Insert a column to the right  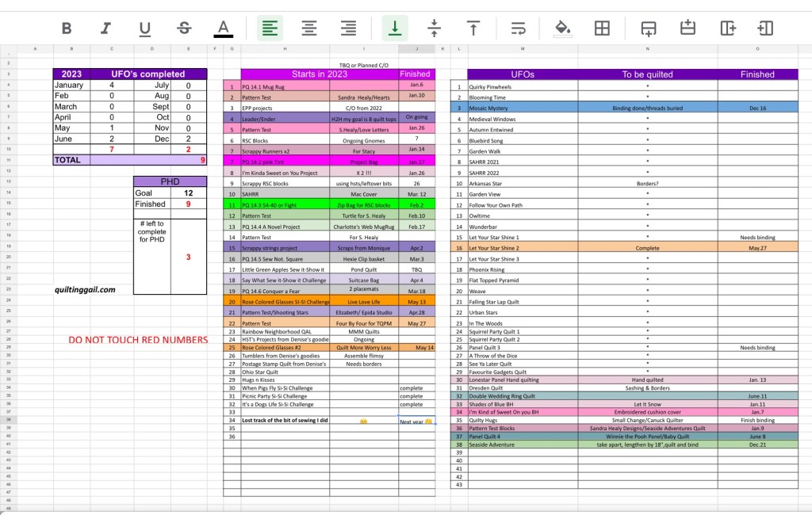pyautogui.click(x=727, y=29)
